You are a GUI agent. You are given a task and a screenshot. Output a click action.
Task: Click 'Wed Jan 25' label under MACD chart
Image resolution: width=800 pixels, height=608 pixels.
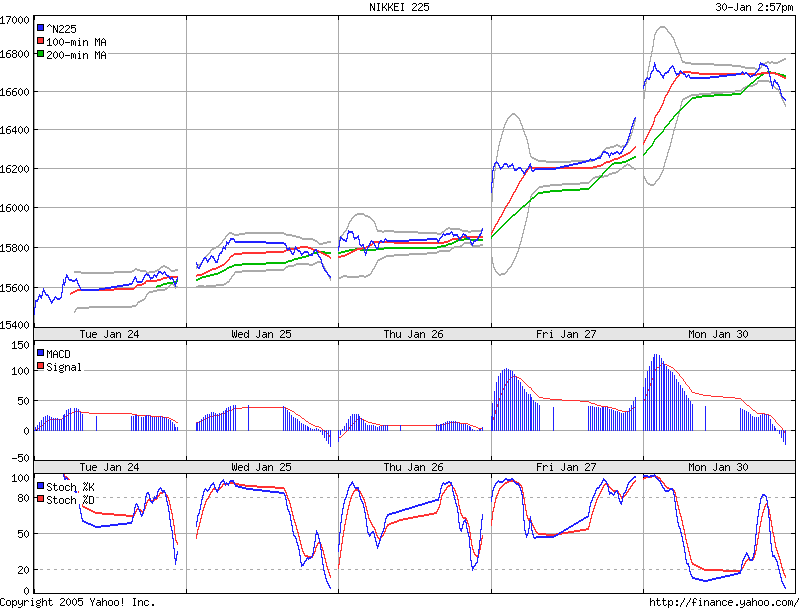click(x=261, y=467)
